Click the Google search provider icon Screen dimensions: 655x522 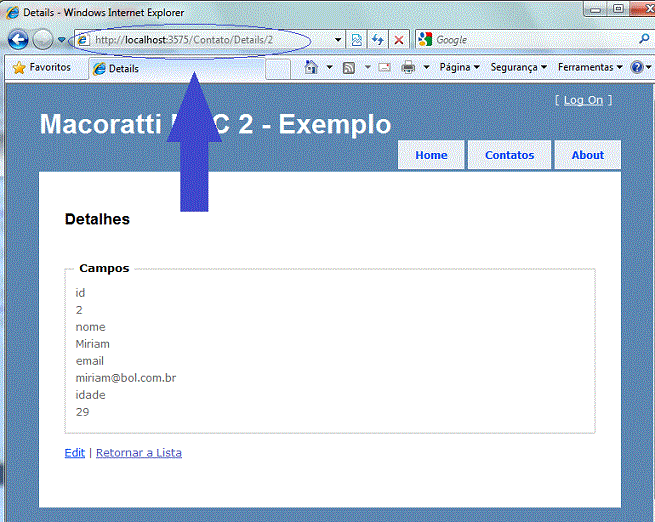click(425, 40)
